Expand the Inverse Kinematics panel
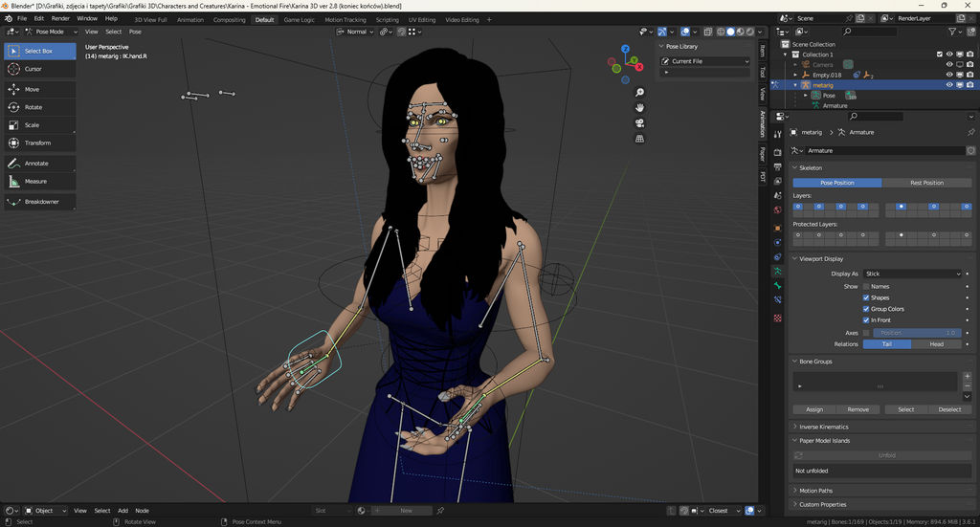 (823, 427)
